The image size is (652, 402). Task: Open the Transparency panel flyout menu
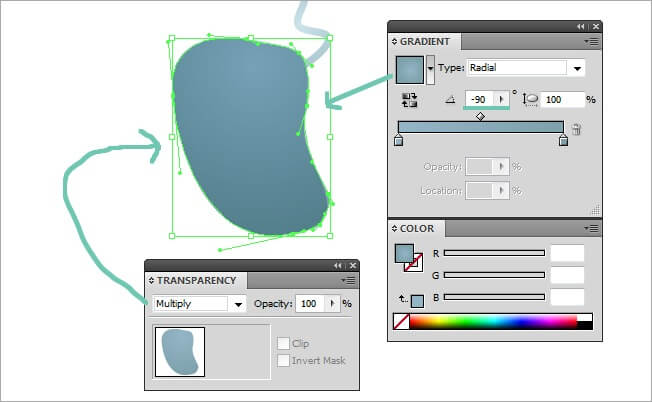point(348,281)
